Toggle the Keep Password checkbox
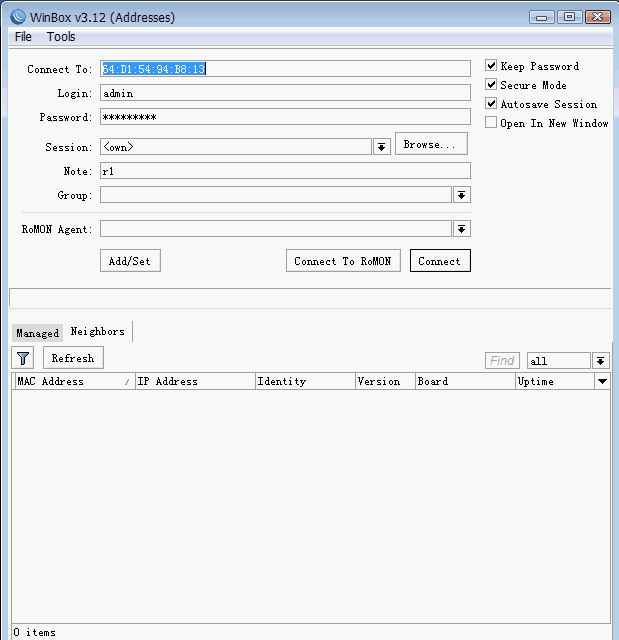 tap(491, 66)
